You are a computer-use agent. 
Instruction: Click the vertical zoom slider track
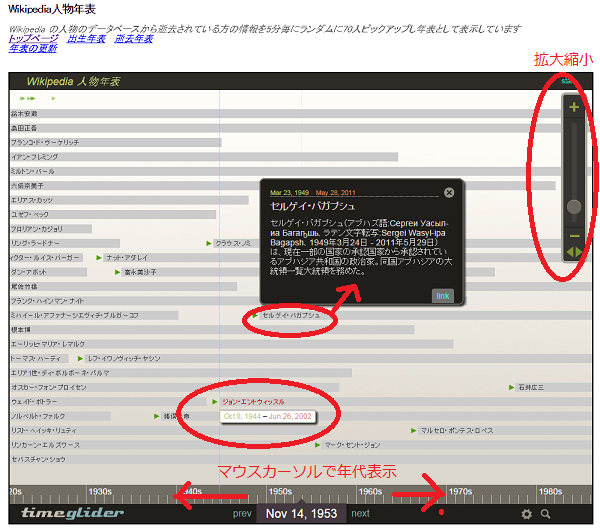(x=574, y=172)
